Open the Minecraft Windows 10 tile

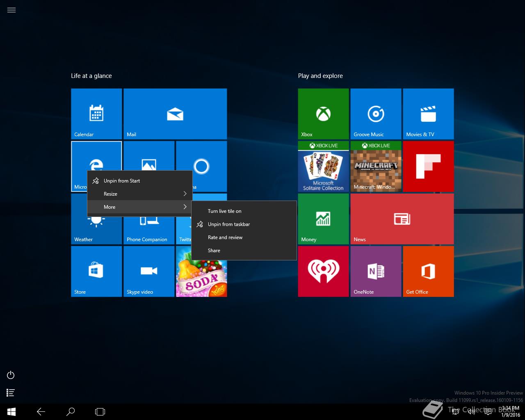click(x=376, y=167)
